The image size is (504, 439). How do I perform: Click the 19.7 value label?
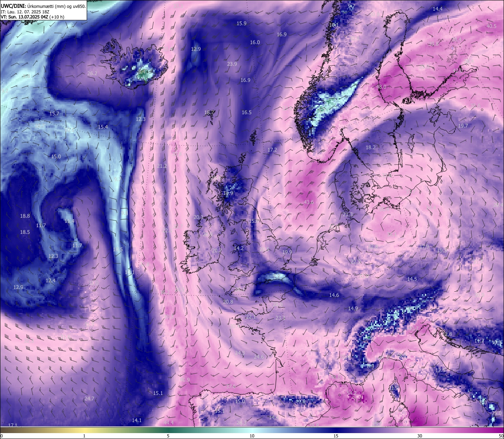(463, 126)
